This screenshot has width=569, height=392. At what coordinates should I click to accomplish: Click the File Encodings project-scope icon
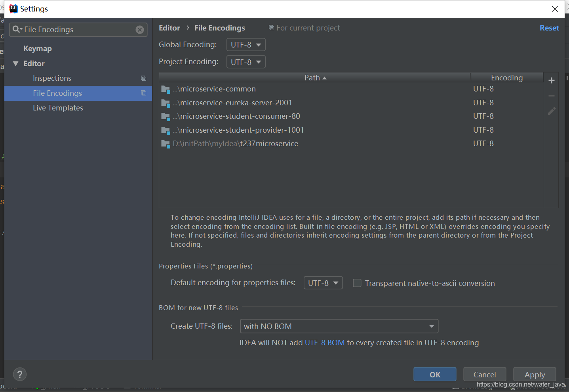point(144,93)
